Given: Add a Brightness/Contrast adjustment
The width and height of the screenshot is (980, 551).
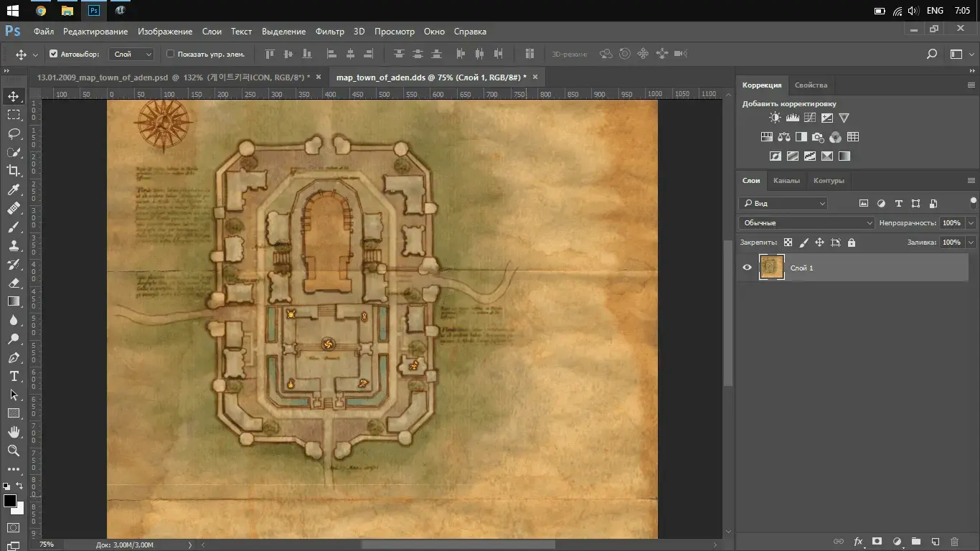Looking at the screenshot, I should coord(775,118).
